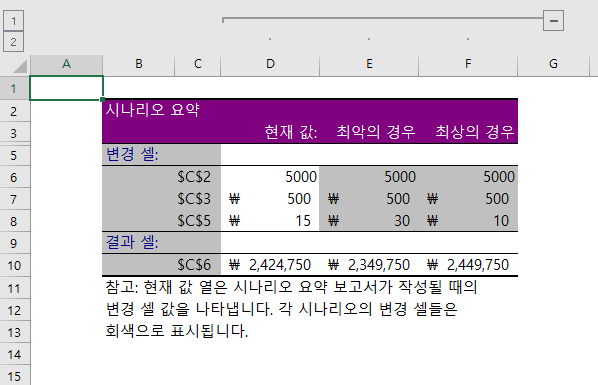
Task: Select column A header
Action: pyautogui.click(x=66, y=64)
